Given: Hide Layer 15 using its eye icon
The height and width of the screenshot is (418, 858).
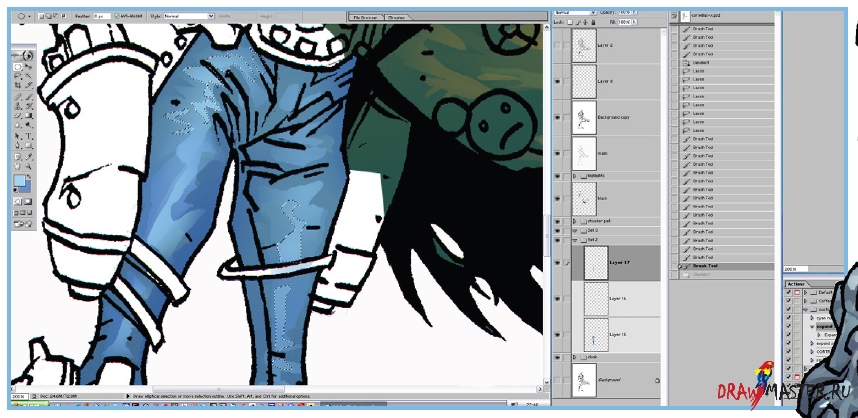Looking at the screenshot, I should click(557, 334).
